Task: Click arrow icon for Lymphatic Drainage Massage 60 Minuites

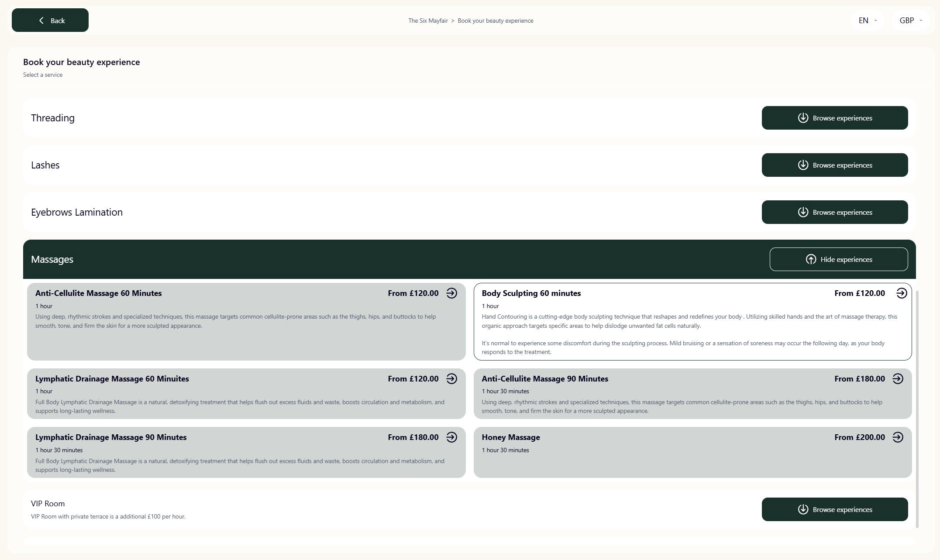Action: coord(451,379)
